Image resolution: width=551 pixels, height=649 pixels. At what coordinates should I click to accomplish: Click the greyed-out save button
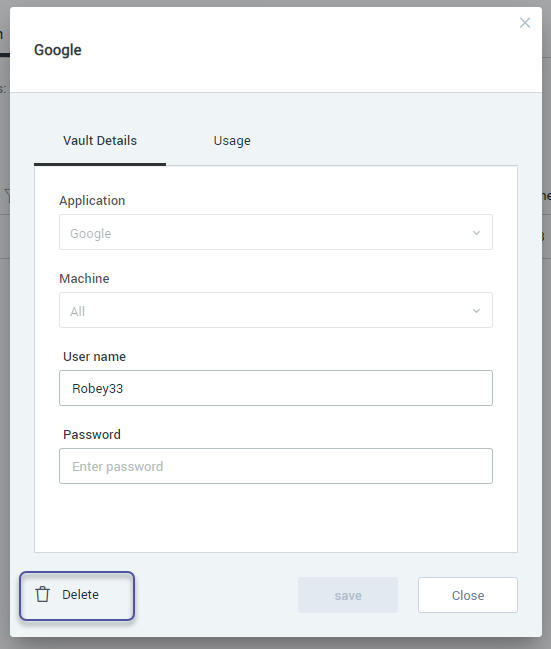coord(348,595)
